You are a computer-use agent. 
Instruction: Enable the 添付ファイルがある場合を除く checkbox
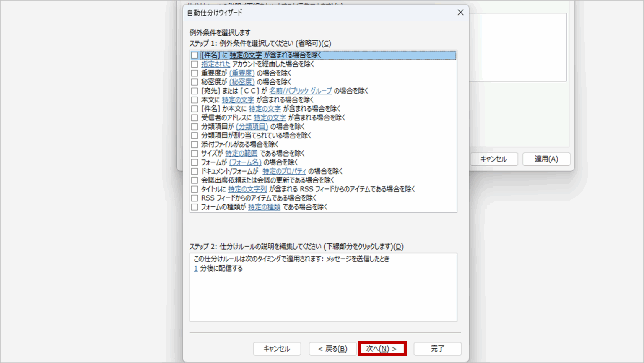tap(195, 144)
